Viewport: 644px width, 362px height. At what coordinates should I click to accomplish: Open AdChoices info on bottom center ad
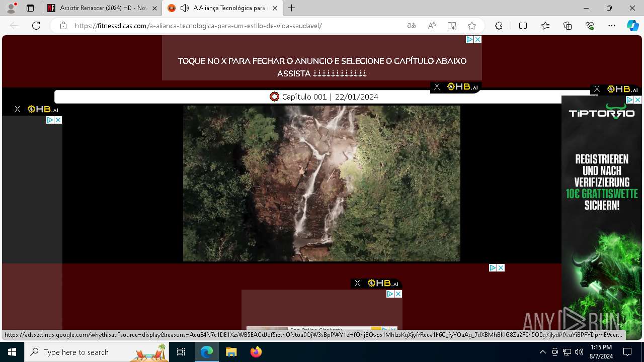[390, 294]
